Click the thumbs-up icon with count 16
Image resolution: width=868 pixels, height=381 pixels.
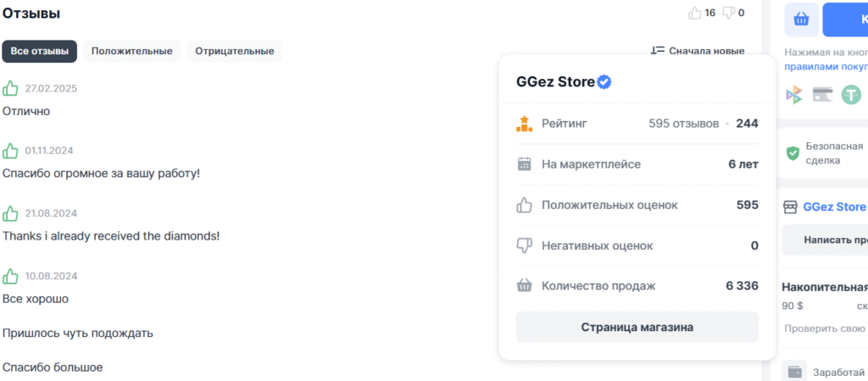click(x=696, y=13)
